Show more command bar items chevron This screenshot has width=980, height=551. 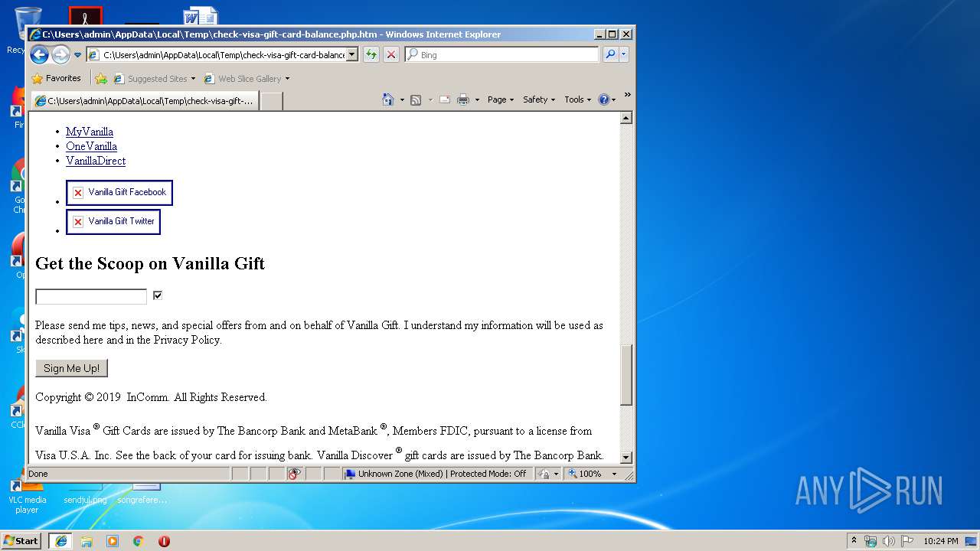pyautogui.click(x=628, y=96)
